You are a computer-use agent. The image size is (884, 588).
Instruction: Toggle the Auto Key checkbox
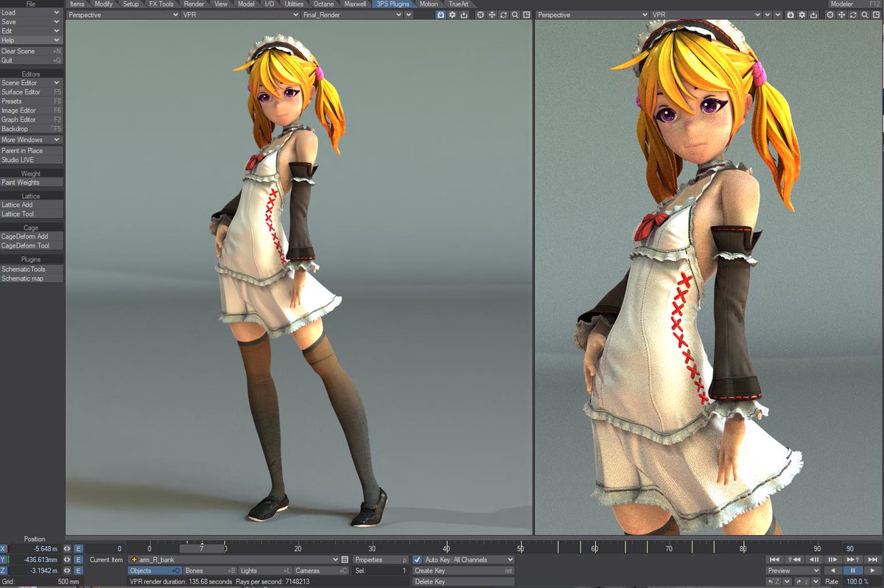click(x=418, y=560)
